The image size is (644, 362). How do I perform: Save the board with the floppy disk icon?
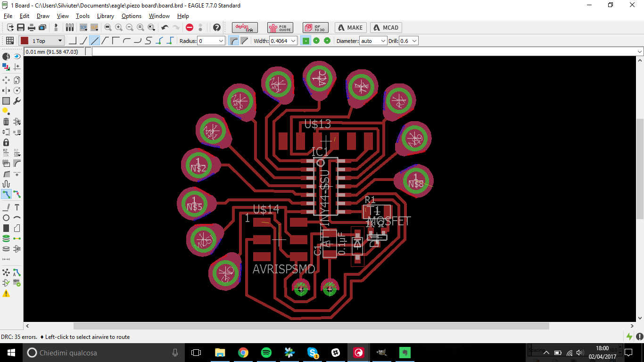(x=21, y=28)
